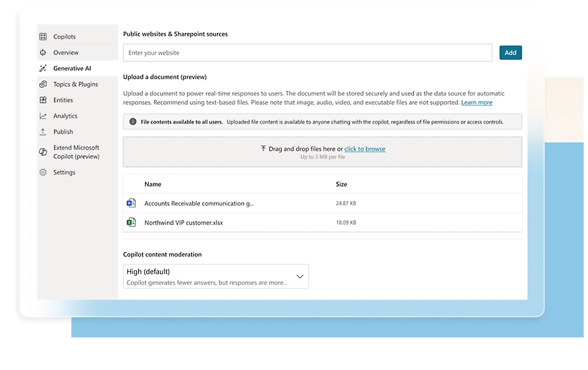588x370 pixels.
Task: Click the Entities icon in sidebar
Action: coord(43,100)
